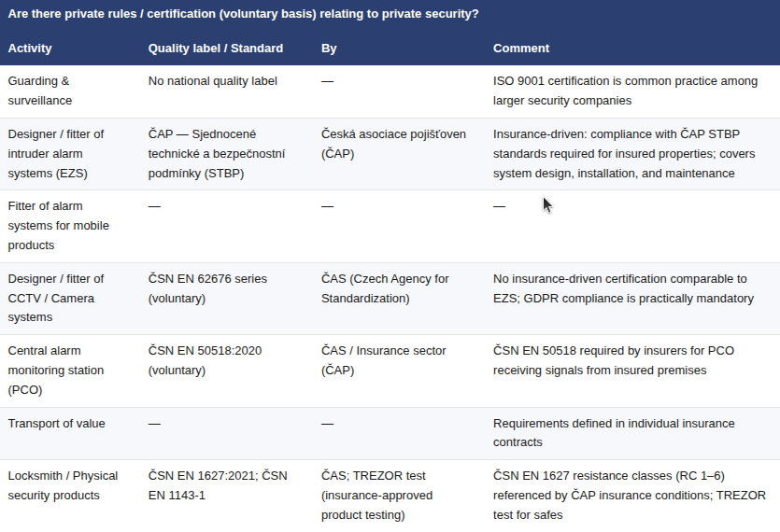Screen dimensions: 780x532
Task: Click the "Activity" column header
Action: click(x=30, y=49)
